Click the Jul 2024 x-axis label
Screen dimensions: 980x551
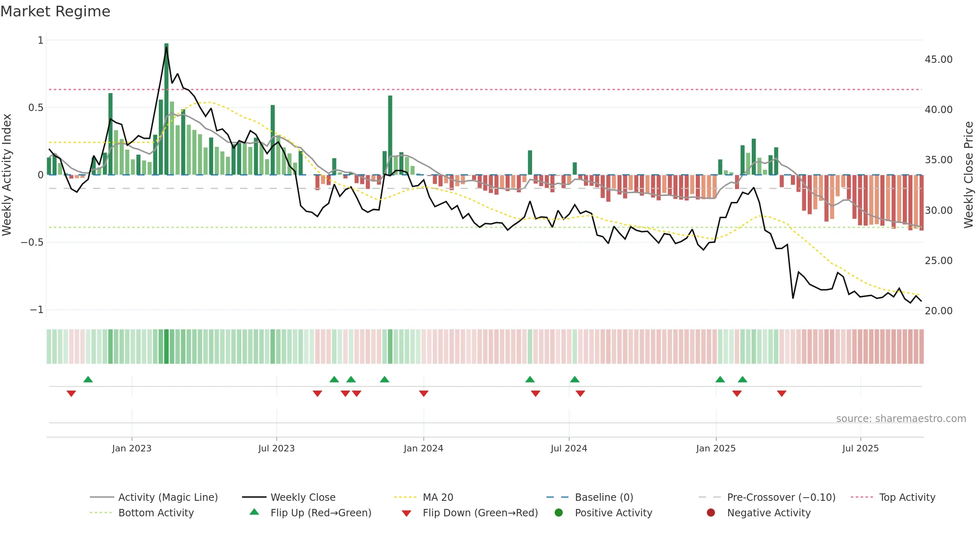pyautogui.click(x=569, y=448)
